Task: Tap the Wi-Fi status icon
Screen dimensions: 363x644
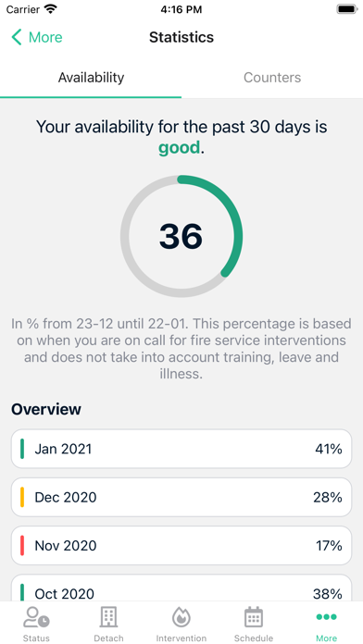Action: tap(51, 9)
